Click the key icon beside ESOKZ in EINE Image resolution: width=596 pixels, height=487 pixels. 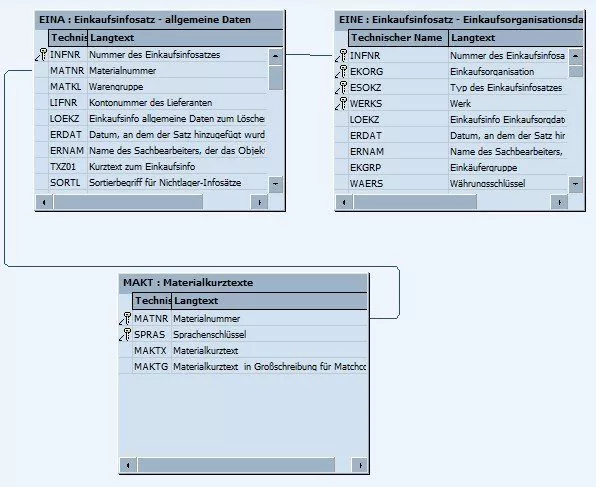(x=341, y=87)
